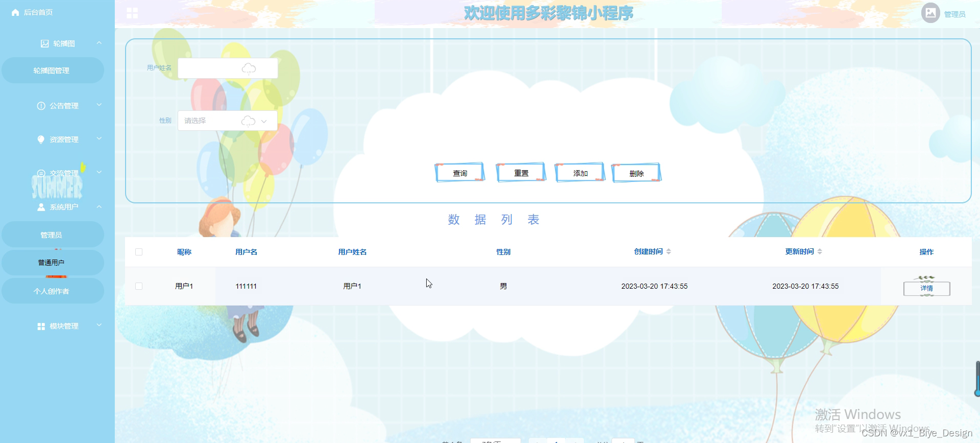
Task: Sort by 更新时间 arrows
Action: (x=820, y=251)
